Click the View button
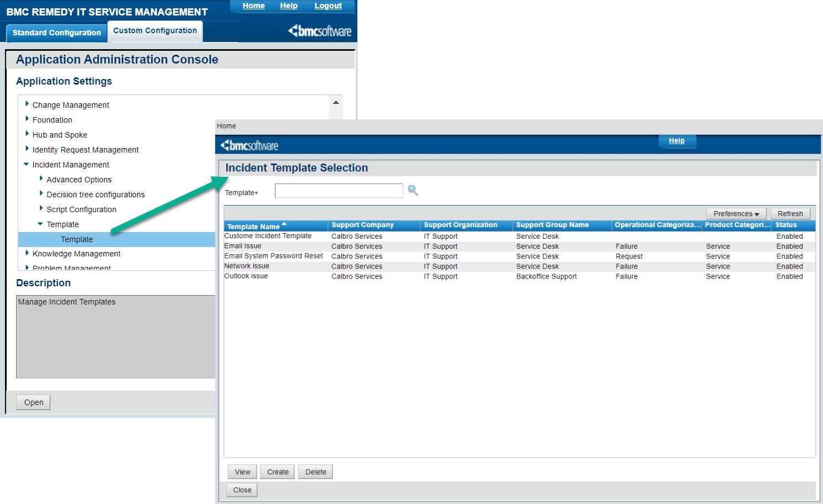The width and height of the screenshot is (823, 504). 242,472
